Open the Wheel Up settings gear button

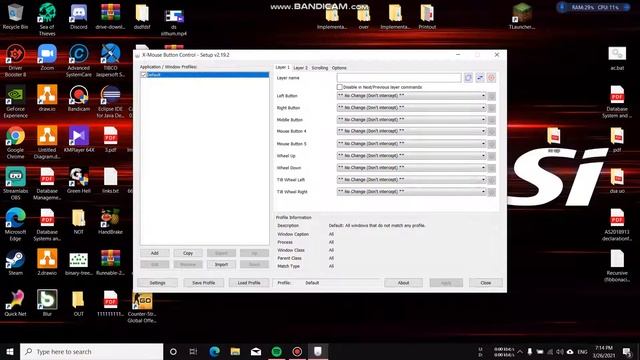tap(492, 156)
